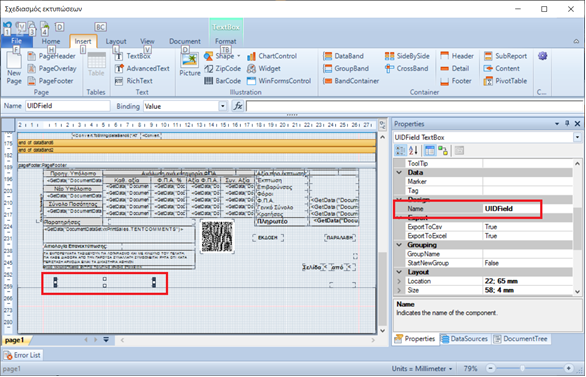Image resolution: width=586 pixels, height=377 pixels.
Task: Click the ExportToCsv True value
Action: [x=528, y=227]
